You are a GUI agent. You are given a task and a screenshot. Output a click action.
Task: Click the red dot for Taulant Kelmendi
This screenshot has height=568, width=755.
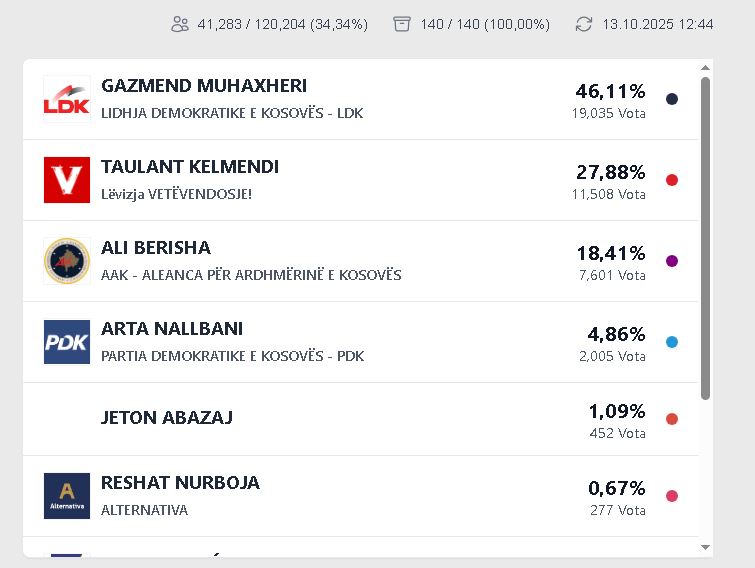[x=672, y=180]
